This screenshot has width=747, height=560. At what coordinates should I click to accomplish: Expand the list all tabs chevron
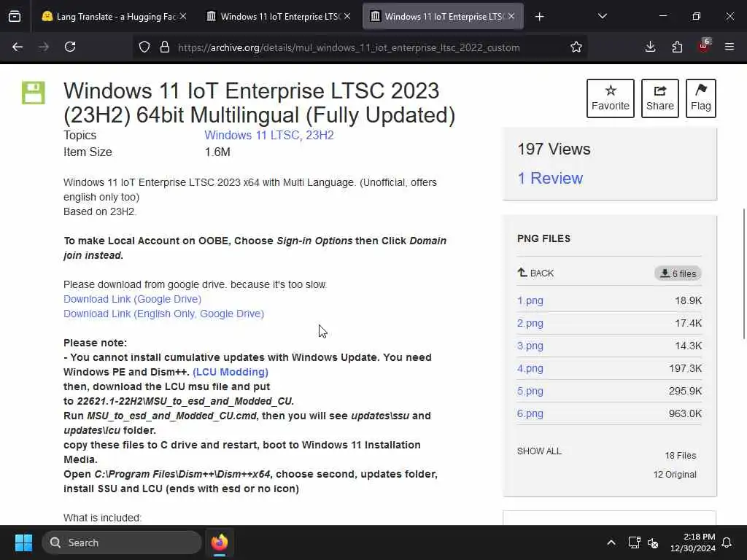602,16
